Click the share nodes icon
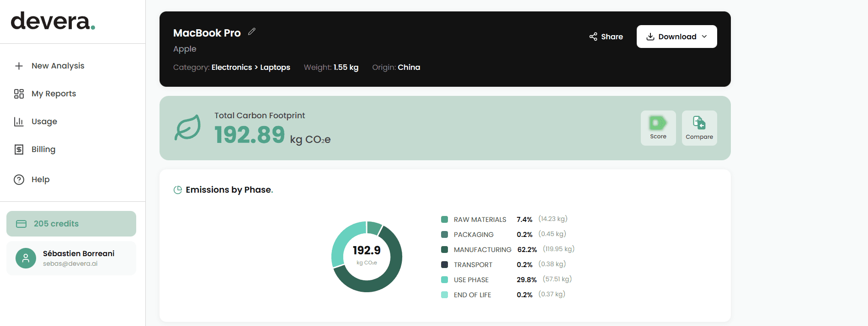Screen dimensions: 868x326 pyautogui.click(x=593, y=37)
